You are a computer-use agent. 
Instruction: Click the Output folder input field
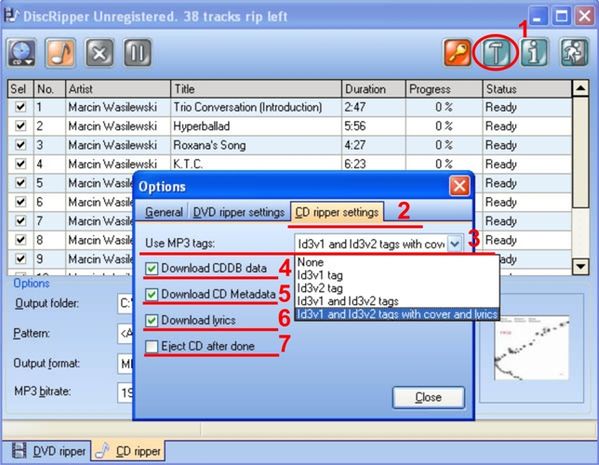pos(125,304)
